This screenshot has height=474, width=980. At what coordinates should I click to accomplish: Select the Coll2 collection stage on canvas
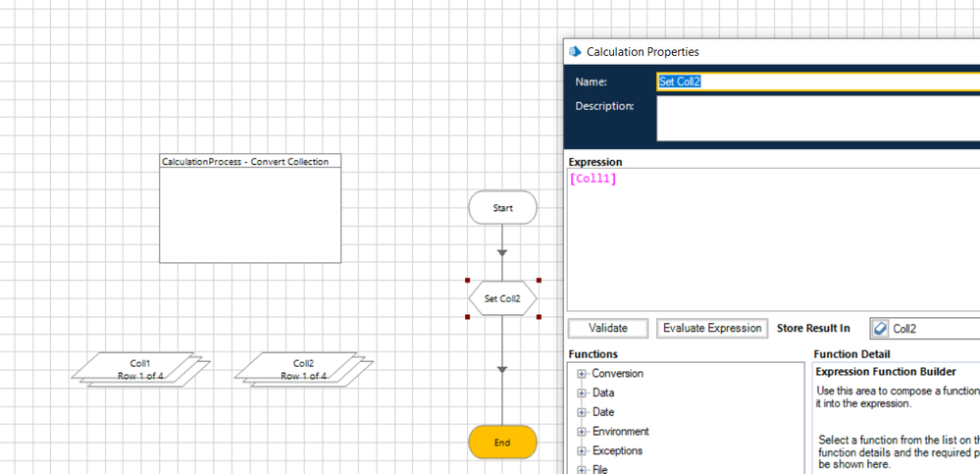pos(304,369)
